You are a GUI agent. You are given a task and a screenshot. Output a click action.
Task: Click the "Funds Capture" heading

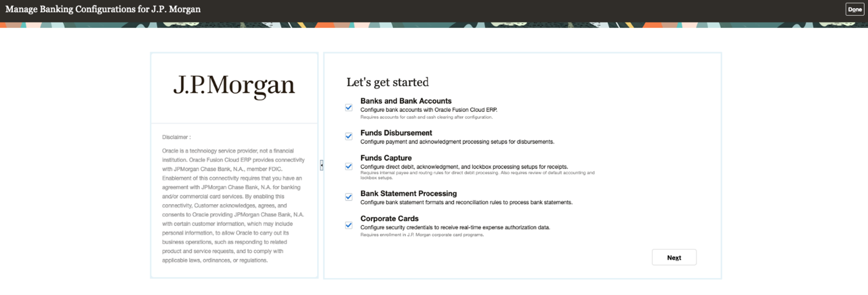point(386,158)
